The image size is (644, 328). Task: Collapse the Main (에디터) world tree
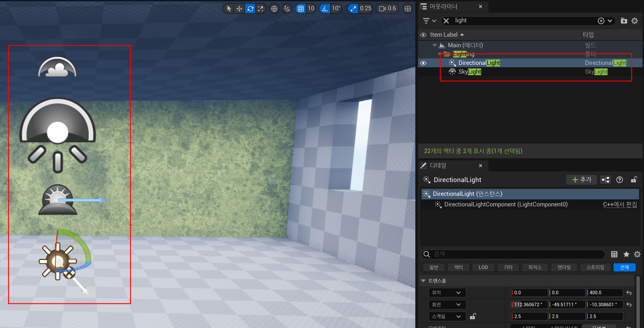click(x=434, y=45)
